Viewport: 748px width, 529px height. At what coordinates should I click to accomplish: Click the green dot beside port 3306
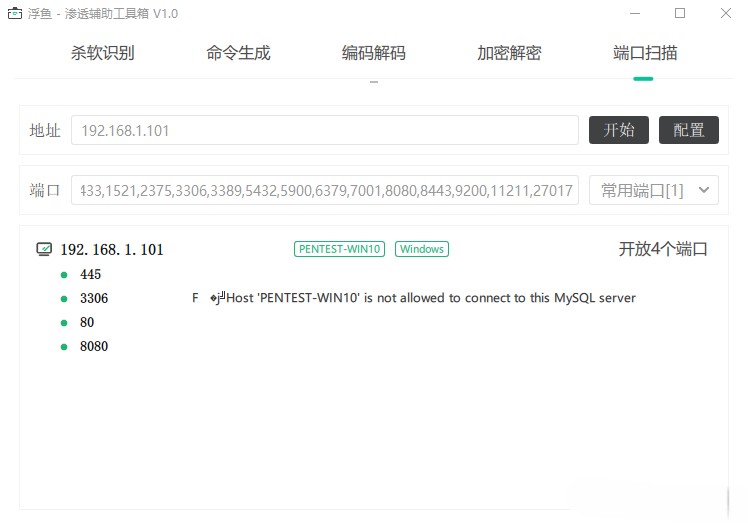tap(64, 299)
